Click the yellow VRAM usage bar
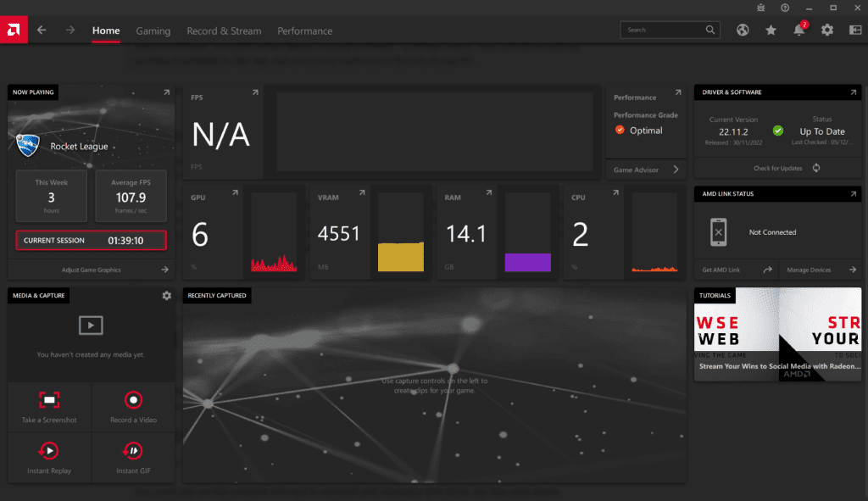 (401, 257)
